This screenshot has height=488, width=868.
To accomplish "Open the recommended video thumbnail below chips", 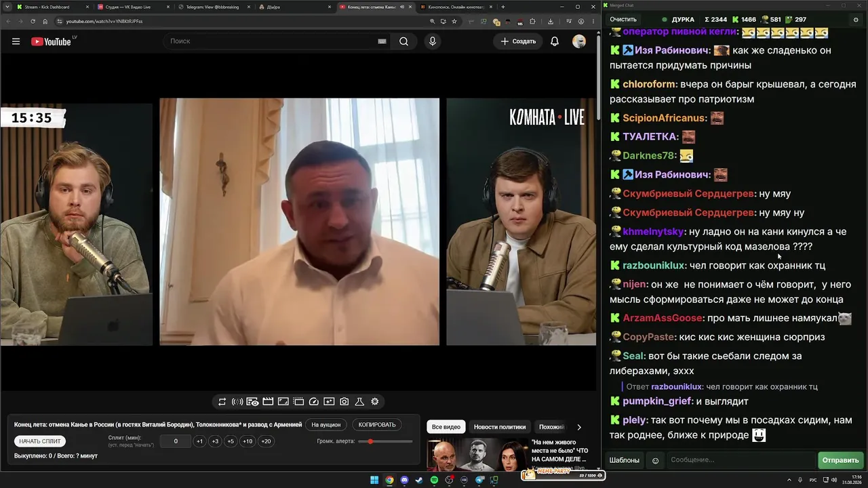I will [x=477, y=455].
